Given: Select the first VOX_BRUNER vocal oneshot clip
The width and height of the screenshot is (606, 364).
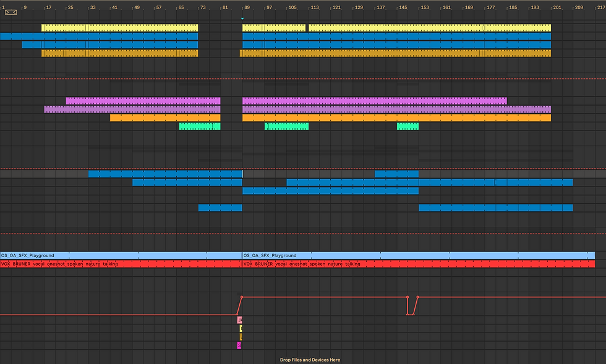Looking at the screenshot, I should click(121, 264).
